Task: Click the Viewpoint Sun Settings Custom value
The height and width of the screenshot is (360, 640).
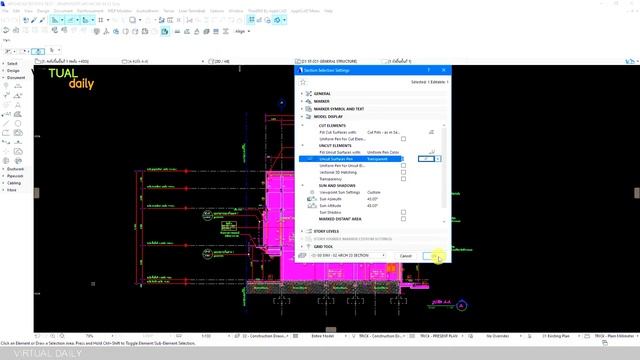Action: [x=373, y=192]
